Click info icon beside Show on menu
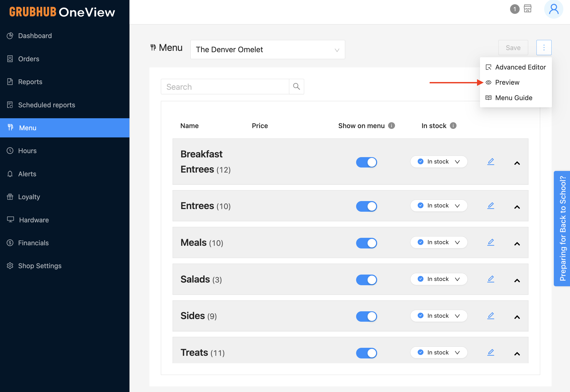570x392 pixels. point(391,125)
